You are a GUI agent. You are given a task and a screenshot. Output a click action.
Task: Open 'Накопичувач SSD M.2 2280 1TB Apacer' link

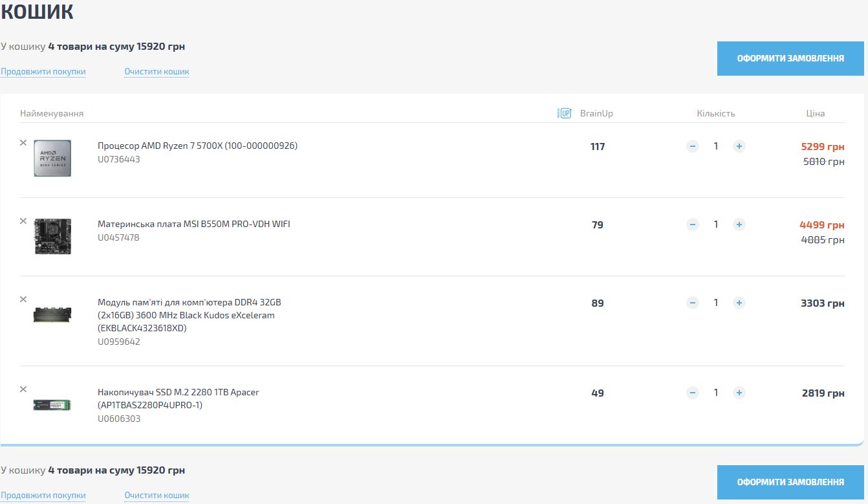[178, 399]
